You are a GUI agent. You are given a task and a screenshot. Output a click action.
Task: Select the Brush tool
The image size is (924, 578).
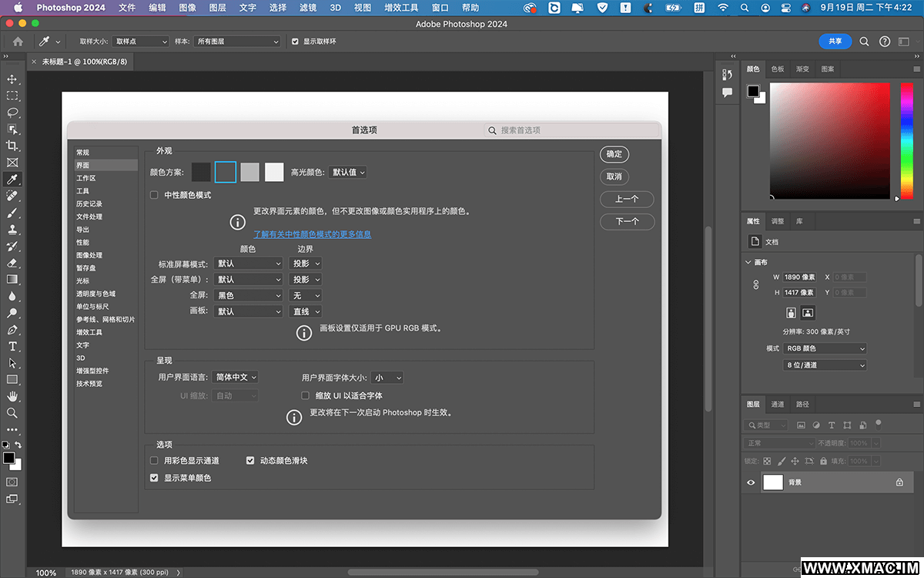pyautogui.click(x=12, y=213)
